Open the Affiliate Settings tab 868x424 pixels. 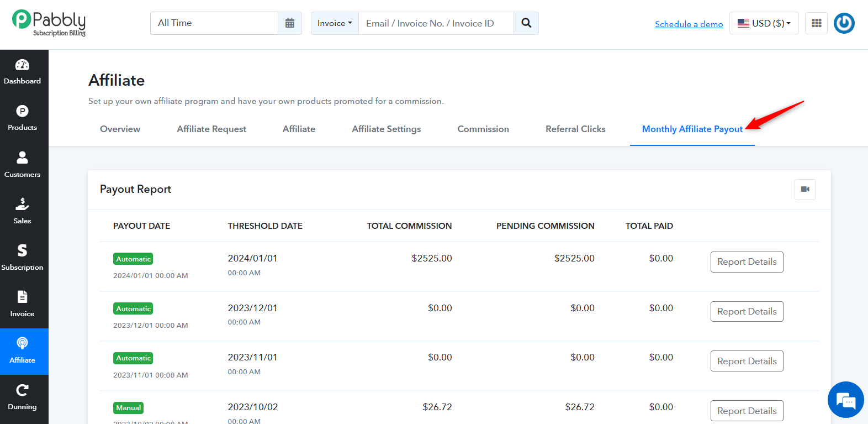click(x=386, y=129)
